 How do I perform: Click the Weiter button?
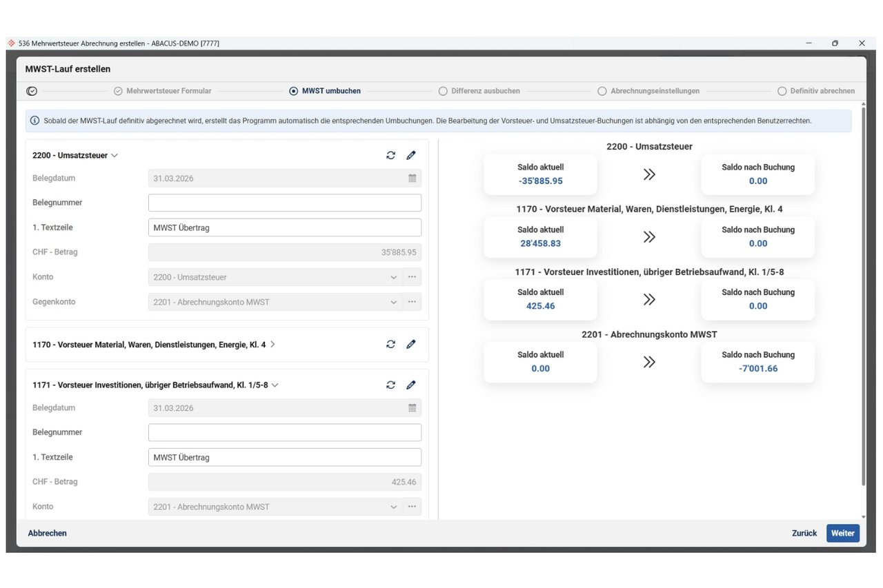click(x=842, y=533)
